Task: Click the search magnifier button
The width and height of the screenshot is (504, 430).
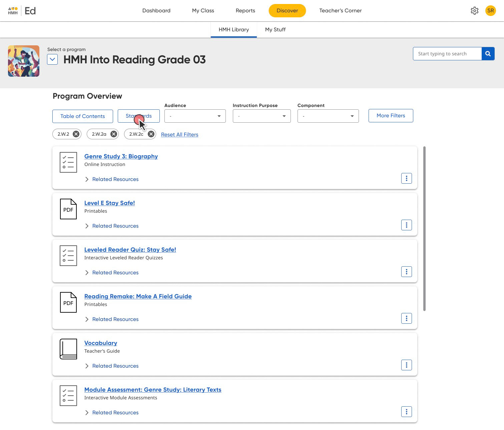Action: 488,54
